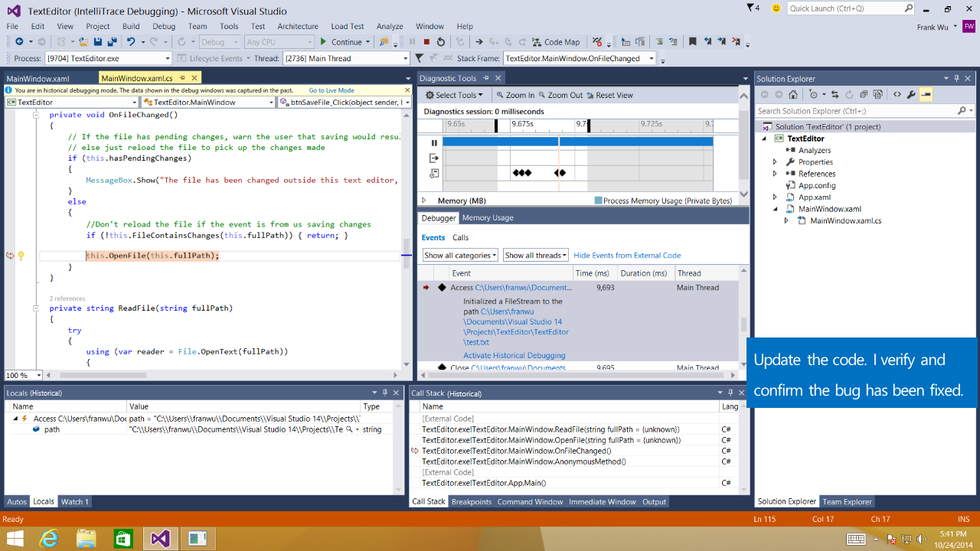The height and width of the screenshot is (551, 980).
Task: Click the Save All toolbar icon
Action: 112,41
